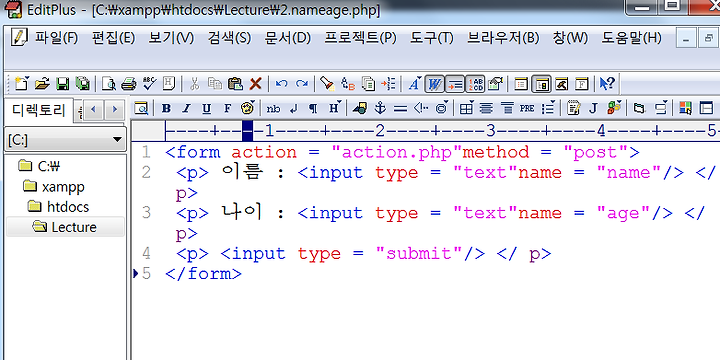Toggle Word wrap W button
The height and width of the screenshot is (360, 720).
tap(434, 84)
